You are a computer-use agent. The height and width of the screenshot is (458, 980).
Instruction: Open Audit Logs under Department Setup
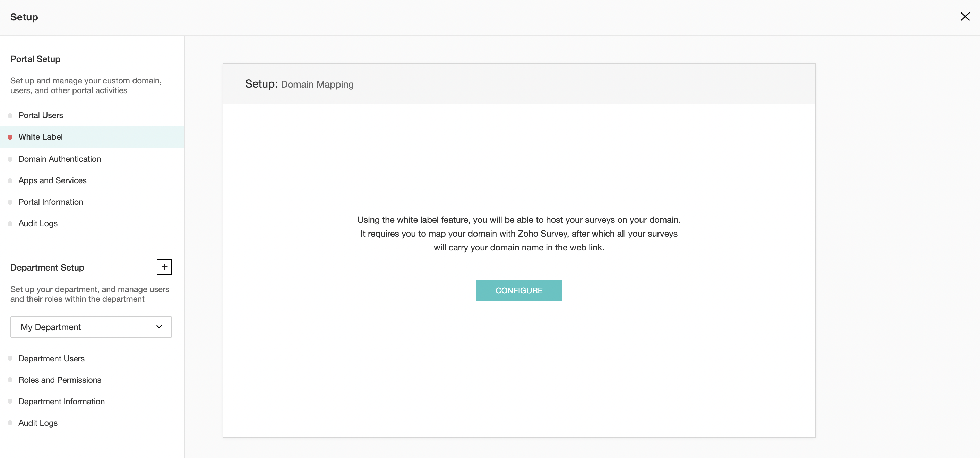coord(38,423)
